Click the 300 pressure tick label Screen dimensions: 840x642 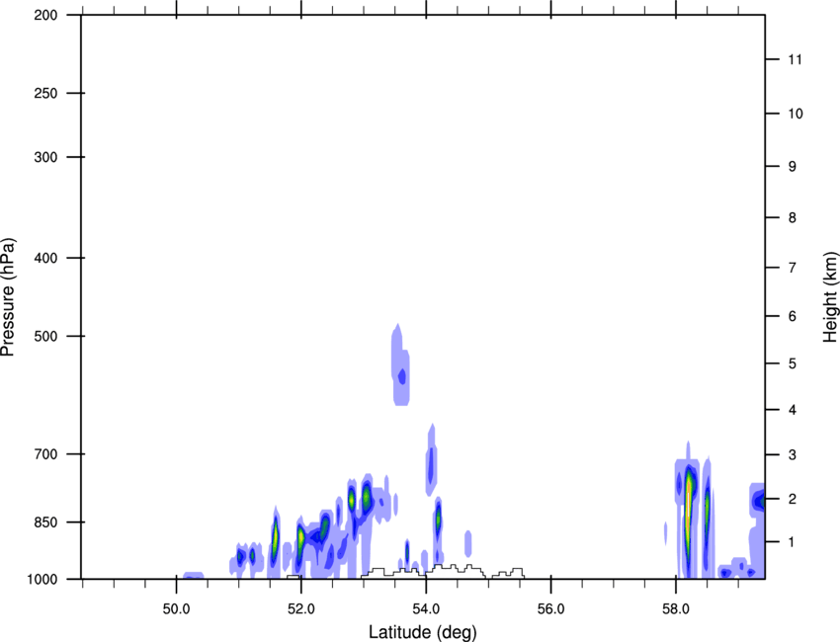click(45, 157)
